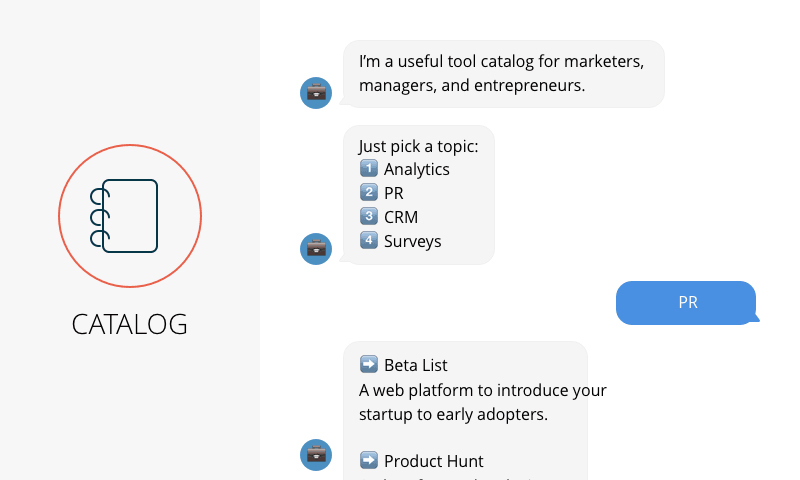This screenshot has width=800, height=480.
Task: Select PR text in the topic list
Action: click(x=394, y=193)
